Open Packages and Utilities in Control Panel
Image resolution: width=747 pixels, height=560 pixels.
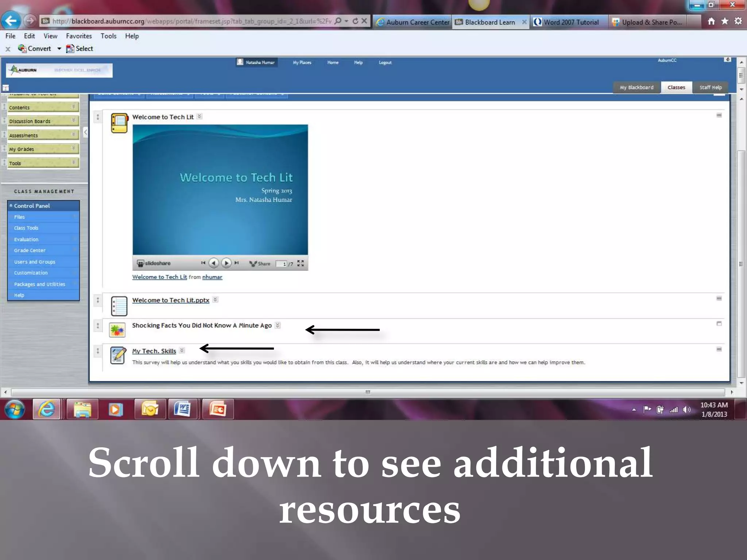point(39,284)
